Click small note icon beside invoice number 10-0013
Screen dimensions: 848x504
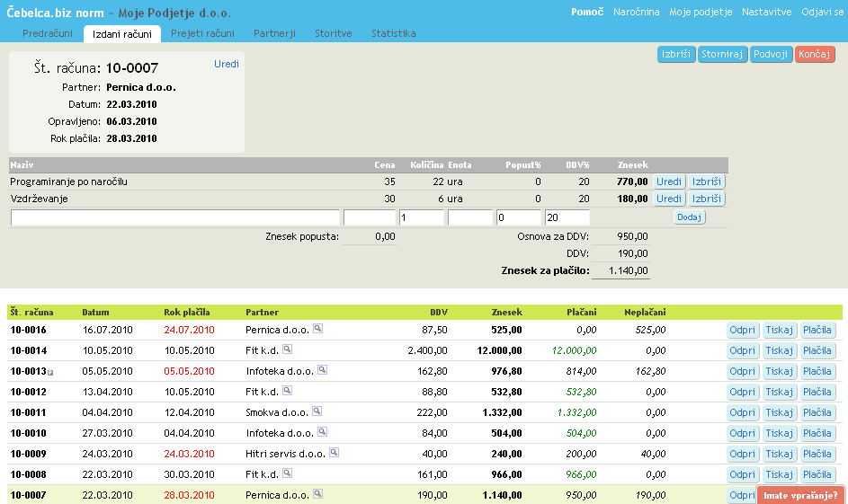tap(50, 372)
